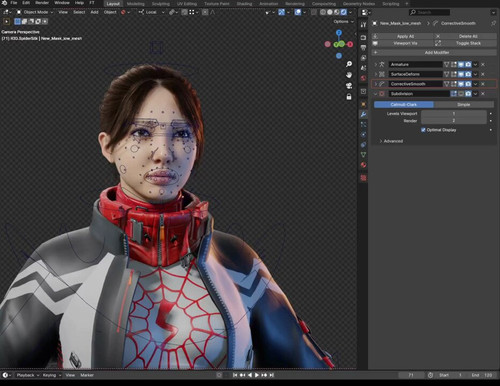The height and width of the screenshot is (386, 500).
Task: Open the Render properties tab icon
Action: 363,37
